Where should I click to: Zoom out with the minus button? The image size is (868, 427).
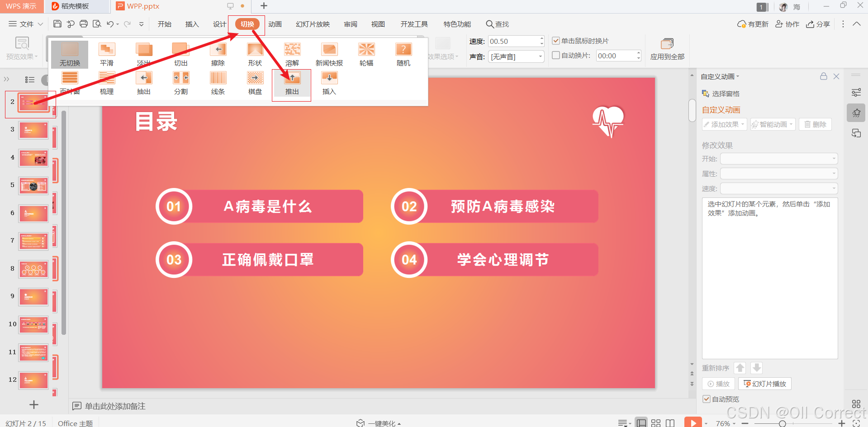745,423
